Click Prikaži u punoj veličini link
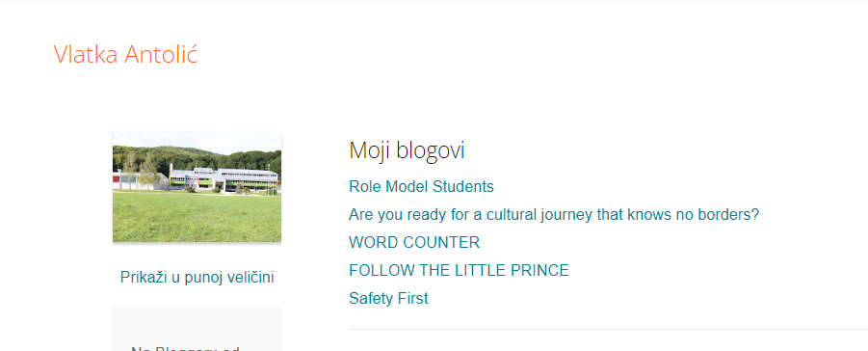This screenshot has height=351, width=868. point(197,278)
